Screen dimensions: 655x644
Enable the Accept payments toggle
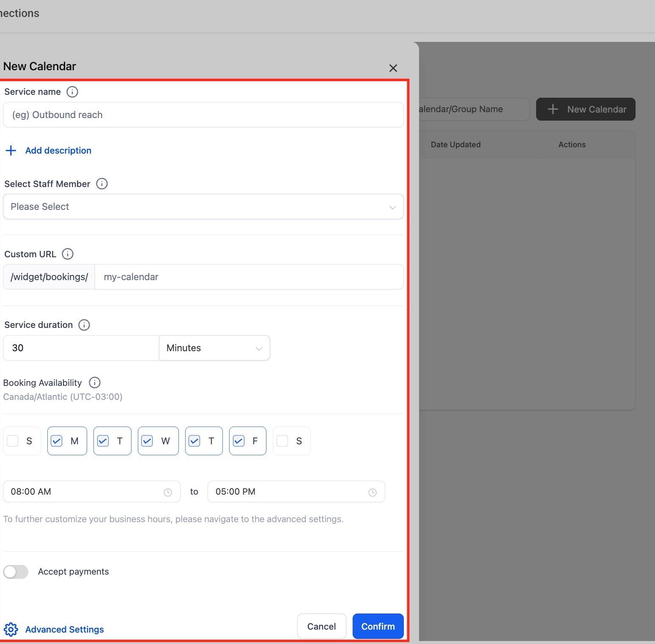pyautogui.click(x=16, y=572)
